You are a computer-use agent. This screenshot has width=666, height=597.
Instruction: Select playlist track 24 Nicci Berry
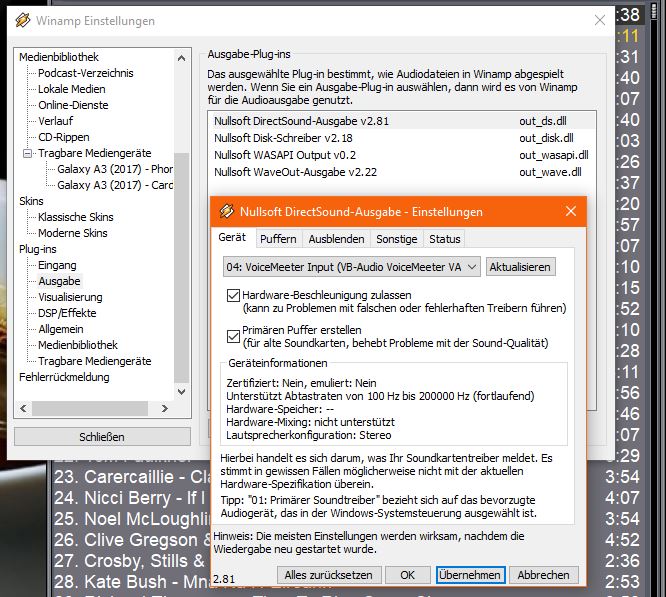pyautogui.click(x=132, y=498)
